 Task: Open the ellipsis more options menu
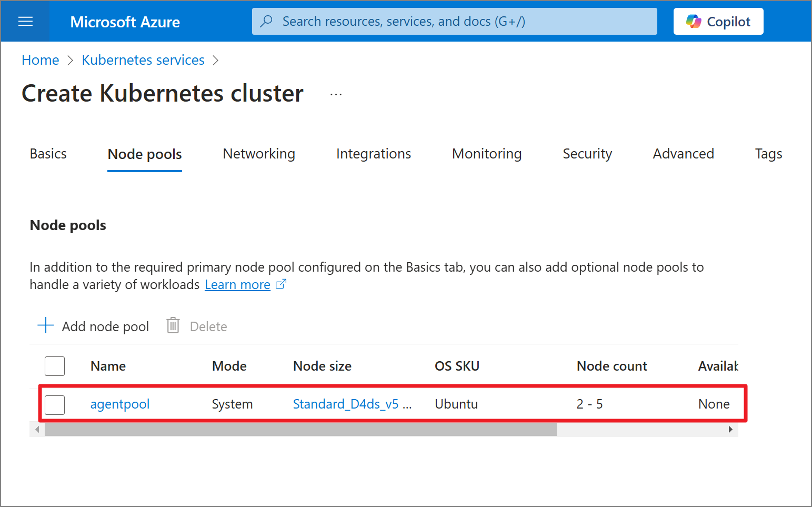tap(336, 94)
